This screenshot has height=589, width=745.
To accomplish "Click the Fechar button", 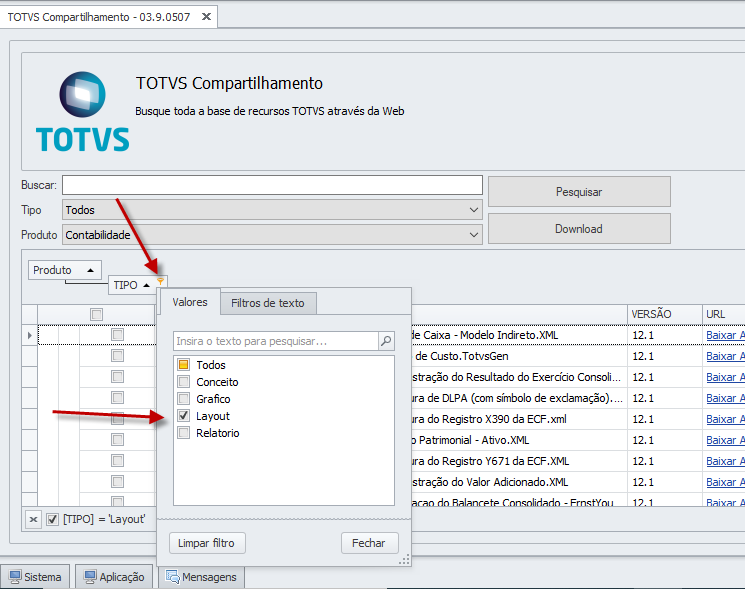I will click(369, 543).
